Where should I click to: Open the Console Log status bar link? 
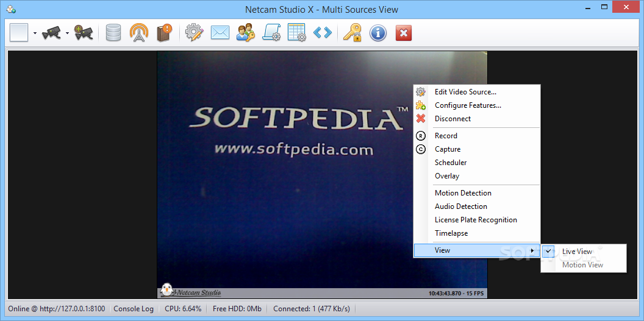[134, 309]
